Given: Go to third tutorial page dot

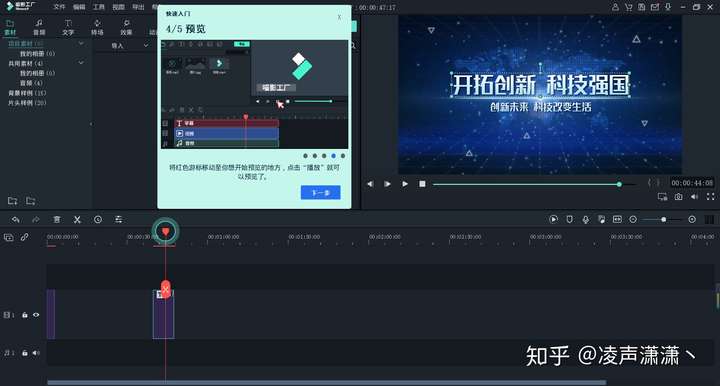Looking at the screenshot, I should [x=324, y=156].
